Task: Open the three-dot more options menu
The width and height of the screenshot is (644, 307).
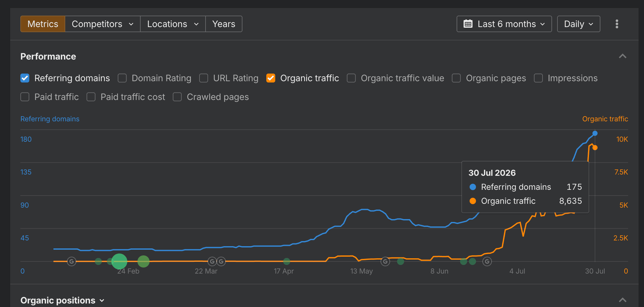Action: [x=617, y=24]
